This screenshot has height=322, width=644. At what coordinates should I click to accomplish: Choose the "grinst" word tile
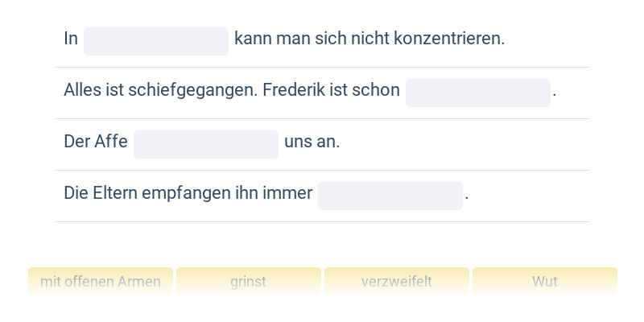[249, 282]
